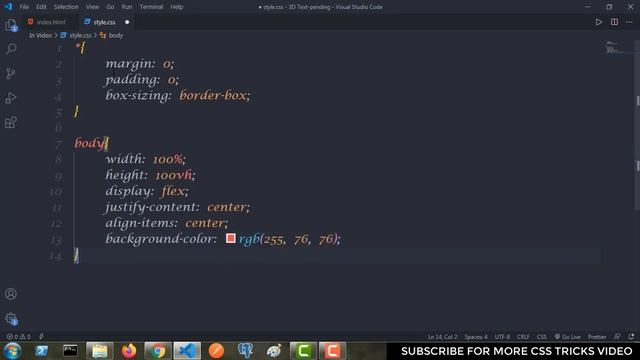Open errors and warnings in status bar
Viewport: 640px width, 360px height.
19,337
